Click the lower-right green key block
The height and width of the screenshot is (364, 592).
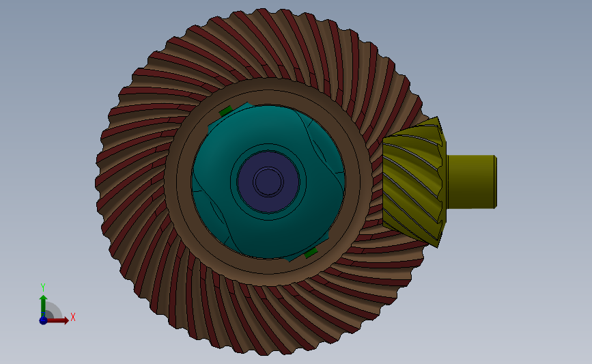(x=311, y=253)
